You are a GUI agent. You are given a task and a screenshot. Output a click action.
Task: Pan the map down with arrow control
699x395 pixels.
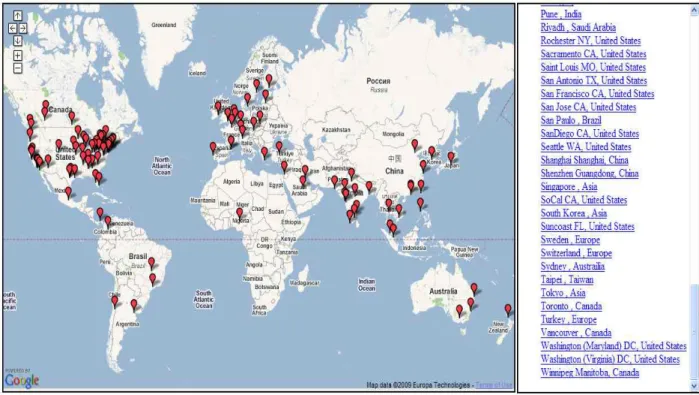[x=17, y=41]
